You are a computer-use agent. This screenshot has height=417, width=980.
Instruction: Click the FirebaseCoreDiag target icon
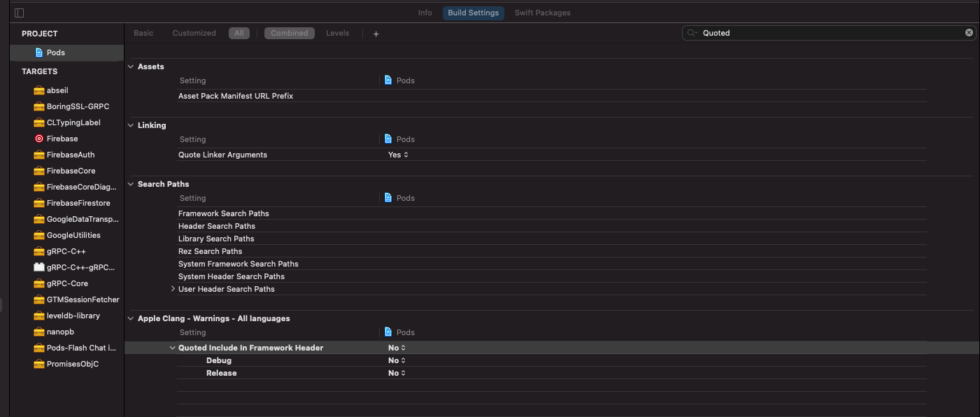39,187
